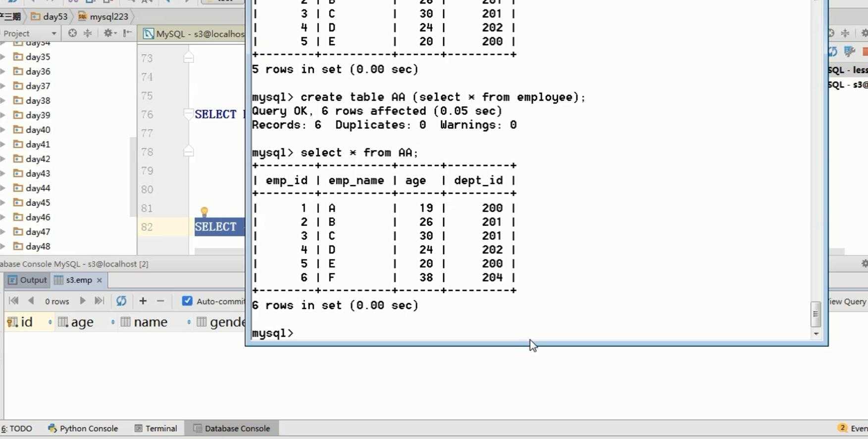
Task: Sort by the name column header
Action: coord(155,322)
